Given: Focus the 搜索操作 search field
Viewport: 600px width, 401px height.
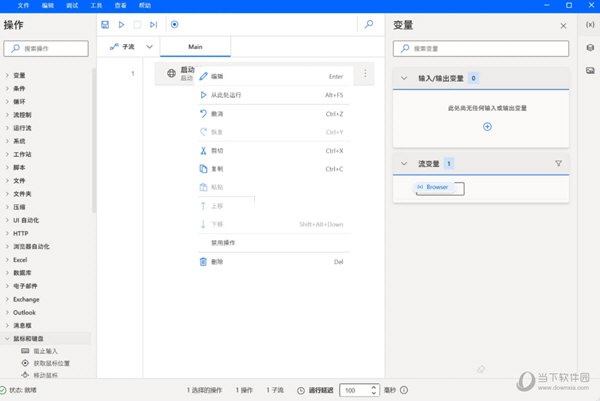Looking at the screenshot, I should click(x=46, y=49).
